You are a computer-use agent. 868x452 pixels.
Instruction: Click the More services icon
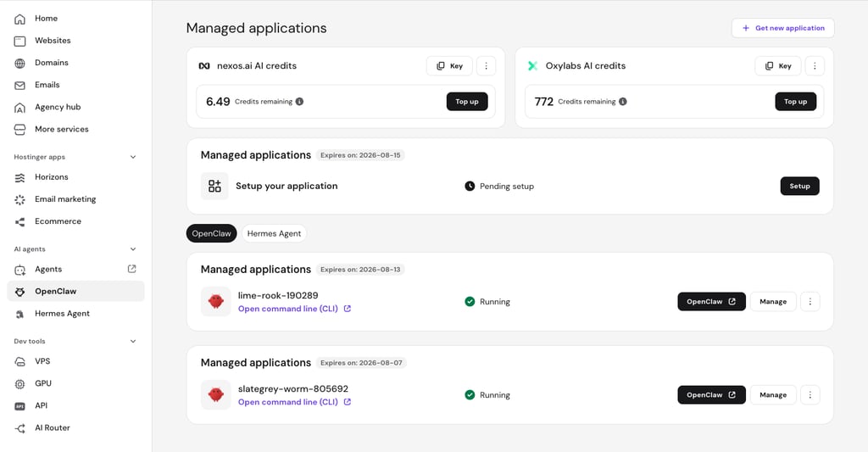point(20,130)
